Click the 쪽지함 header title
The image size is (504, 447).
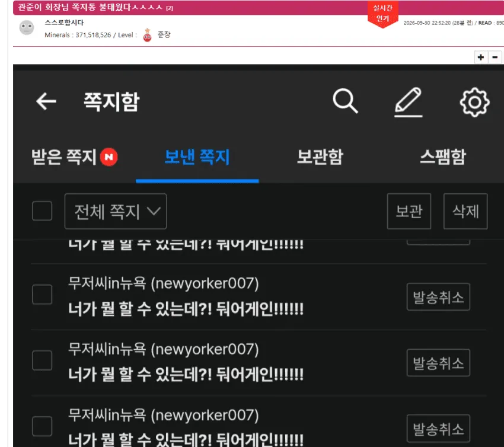pos(111,101)
